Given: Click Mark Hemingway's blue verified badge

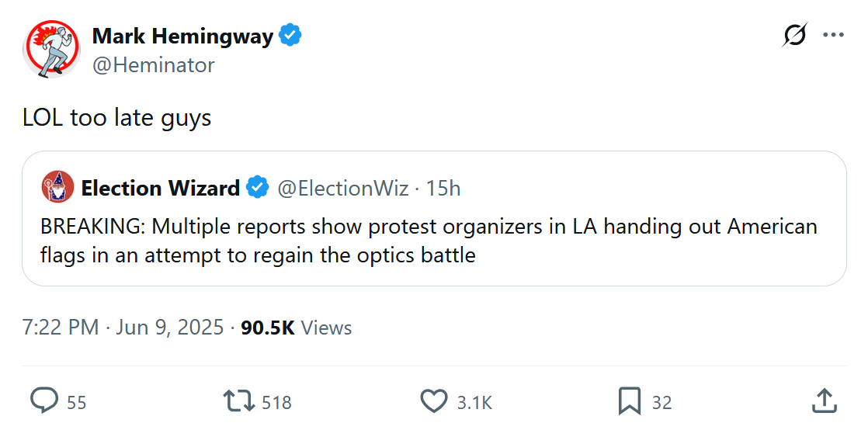Looking at the screenshot, I should point(290,36).
